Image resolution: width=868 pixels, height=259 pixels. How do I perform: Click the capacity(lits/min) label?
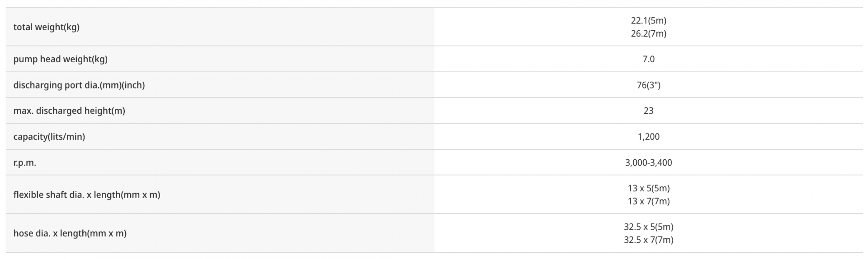click(49, 136)
